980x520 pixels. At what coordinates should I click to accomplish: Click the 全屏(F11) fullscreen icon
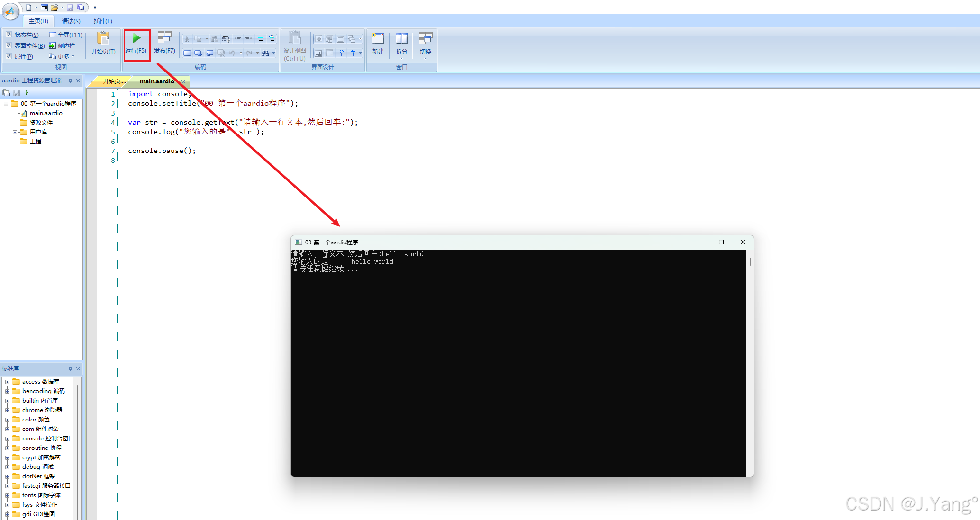53,35
